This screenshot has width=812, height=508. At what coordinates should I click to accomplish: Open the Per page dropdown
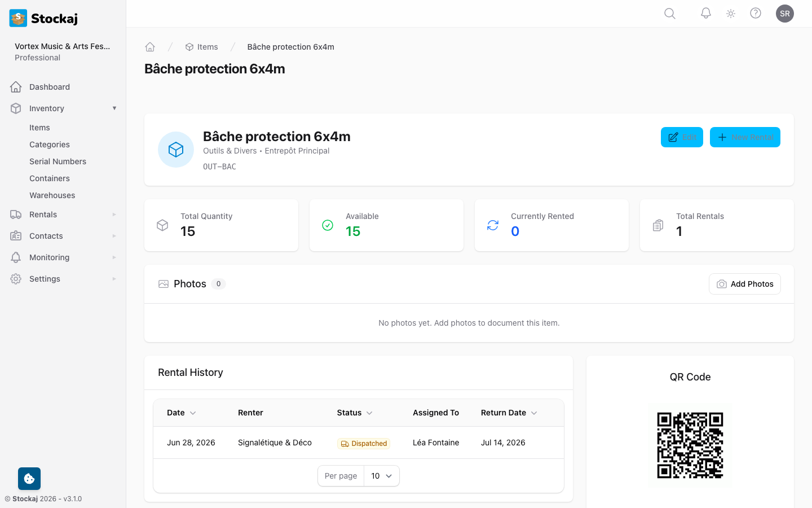click(x=382, y=476)
